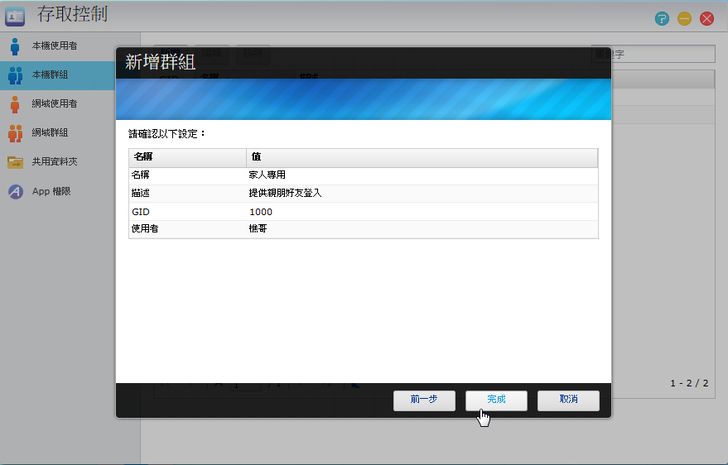Click the 名稱 column header

[x=187, y=157]
